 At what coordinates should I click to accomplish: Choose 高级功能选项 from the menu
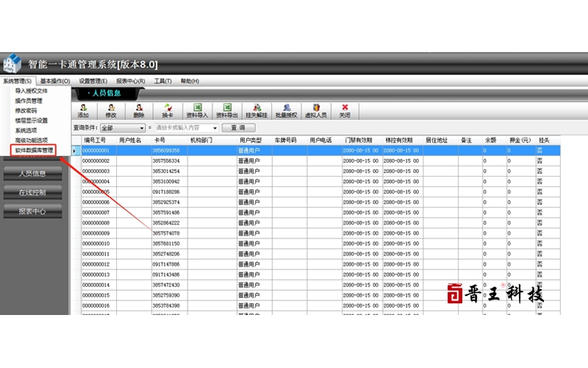32,140
